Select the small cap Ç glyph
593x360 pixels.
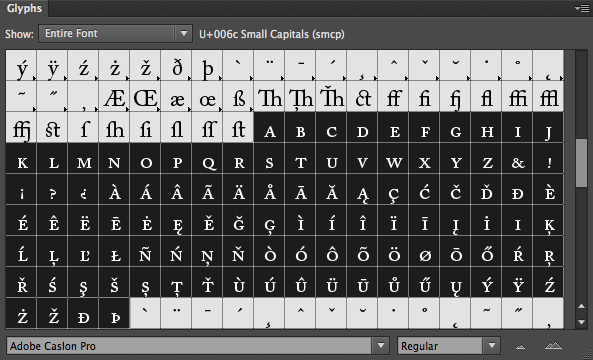393,189
